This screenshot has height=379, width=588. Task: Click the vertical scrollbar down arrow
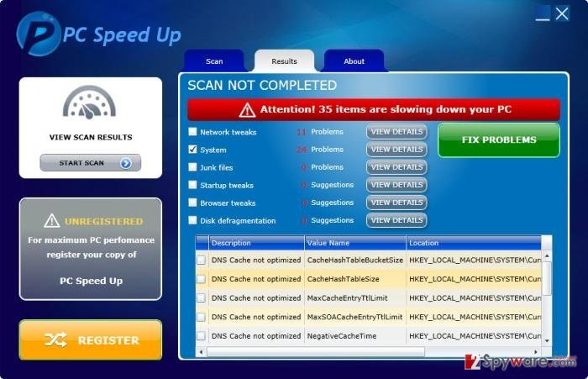[547, 340]
